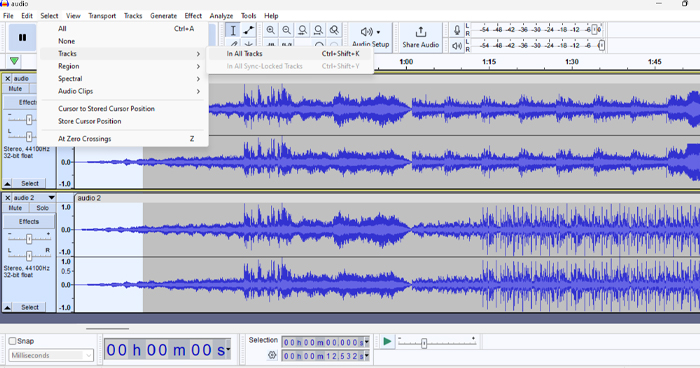The width and height of the screenshot is (700, 368).
Task: Solo the 'audio 2' track
Action: pyautogui.click(x=42, y=208)
